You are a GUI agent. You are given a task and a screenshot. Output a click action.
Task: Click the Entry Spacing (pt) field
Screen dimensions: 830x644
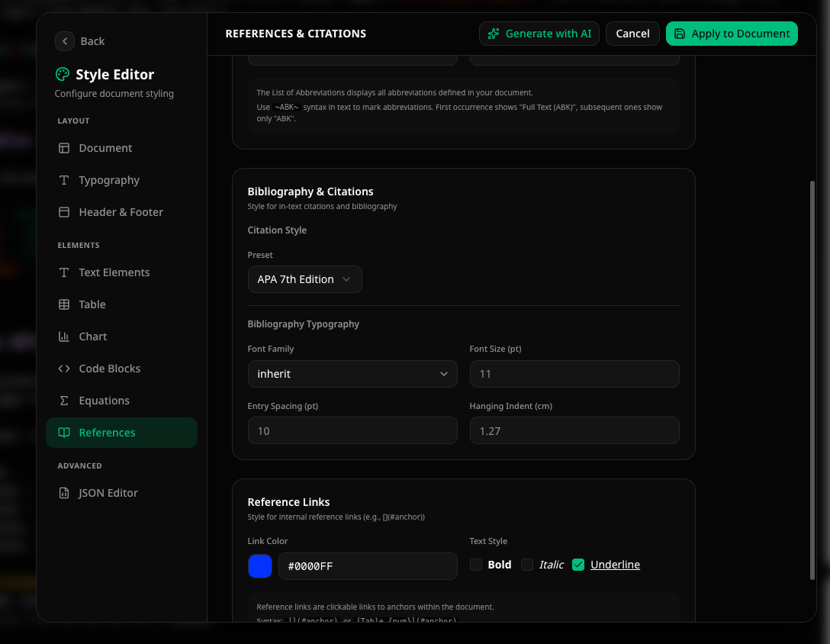point(352,430)
